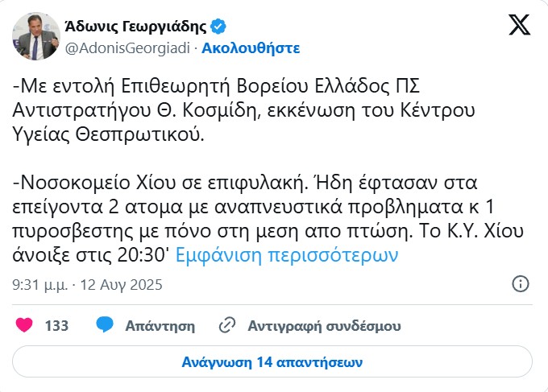Open the tweet info circle icon
The image size is (548, 392).
[521, 284]
